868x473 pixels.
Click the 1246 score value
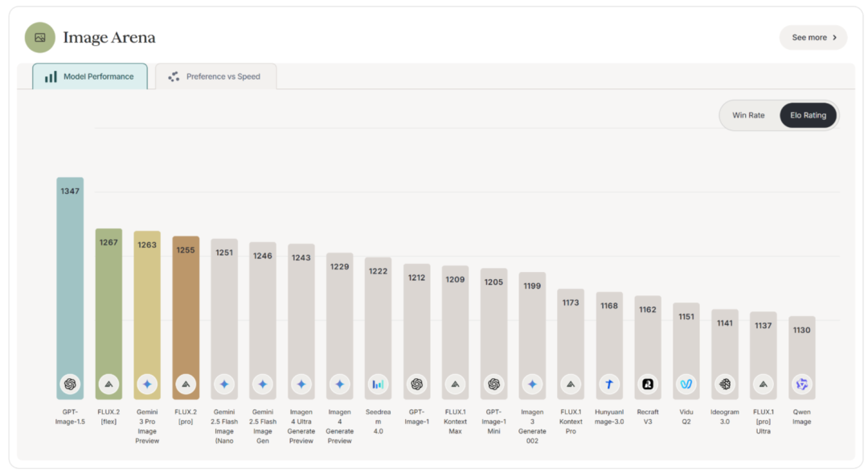click(262, 256)
